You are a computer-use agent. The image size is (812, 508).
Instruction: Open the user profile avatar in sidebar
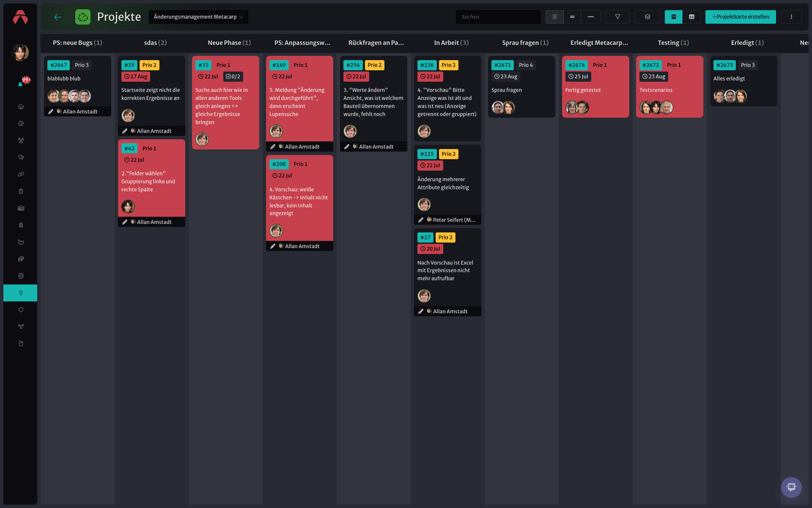20,52
